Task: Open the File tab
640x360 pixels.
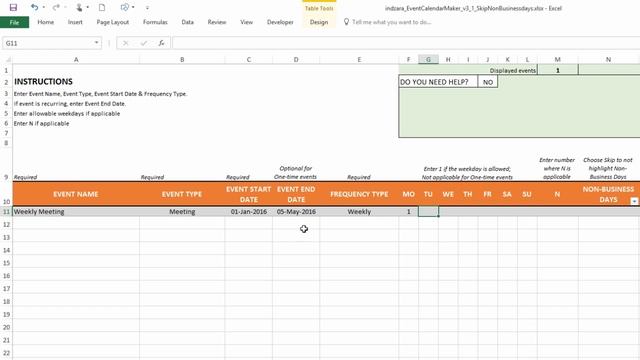Action: click(x=14, y=22)
